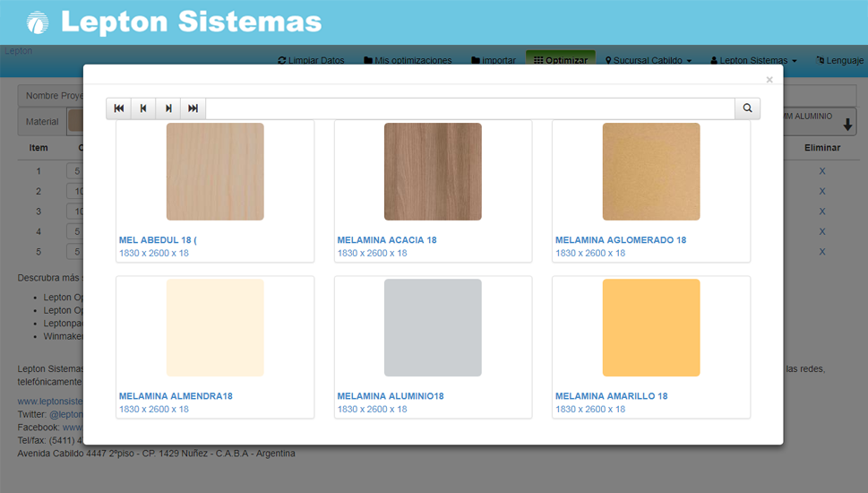Screen dimensions: 868x493
Task: Choose the Melamina Acacia 18 thumbnail
Action: 433,171
